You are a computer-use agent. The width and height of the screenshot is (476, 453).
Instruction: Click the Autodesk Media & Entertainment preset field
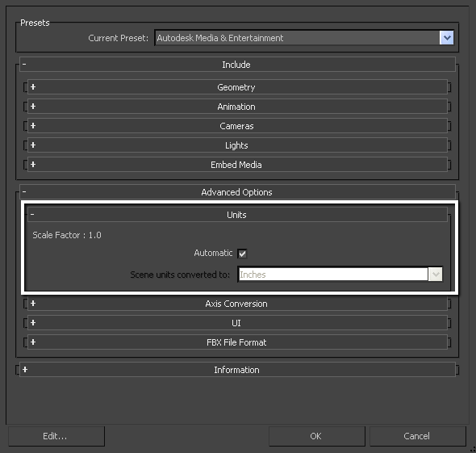pyautogui.click(x=297, y=38)
